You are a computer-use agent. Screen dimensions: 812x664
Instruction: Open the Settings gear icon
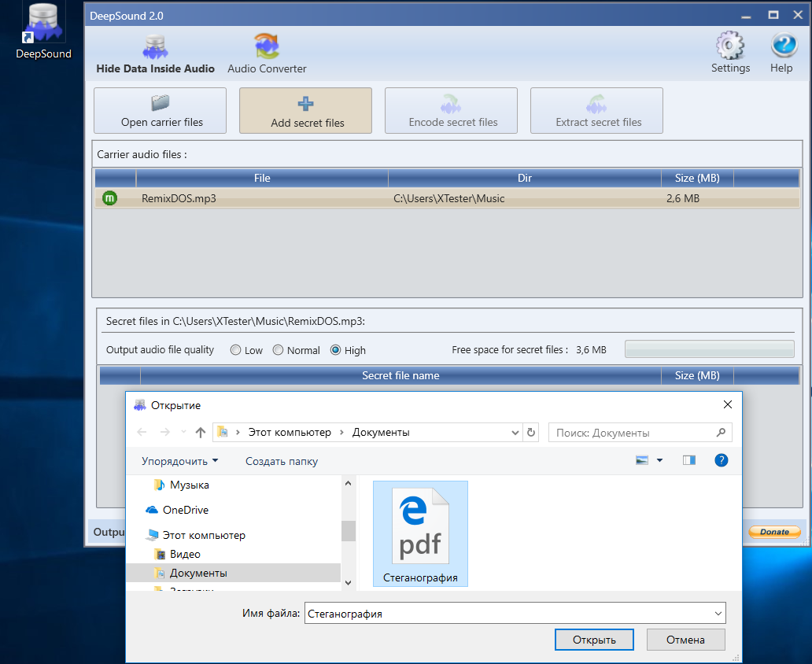point(730,46)
